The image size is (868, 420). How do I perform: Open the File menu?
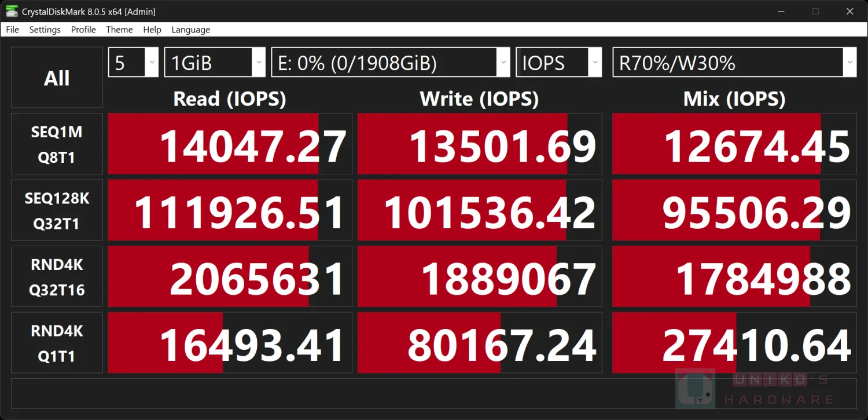point(12,30)
